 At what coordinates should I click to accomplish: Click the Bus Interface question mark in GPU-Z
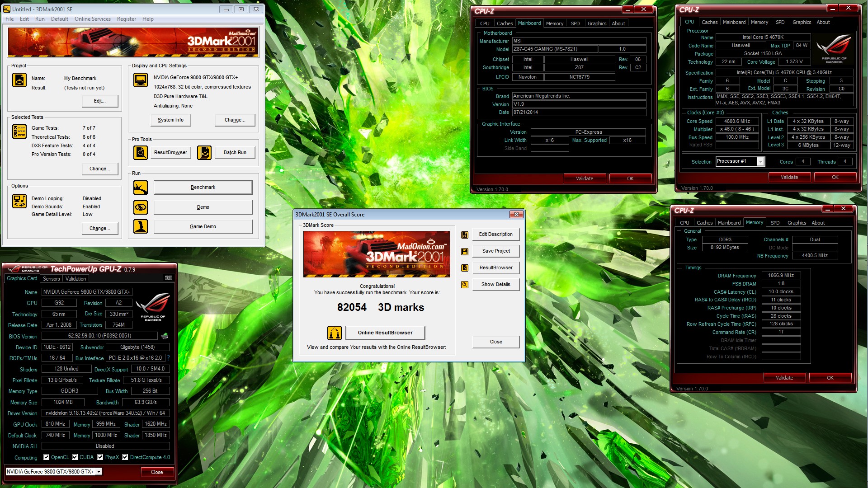[x=168, y=358]
